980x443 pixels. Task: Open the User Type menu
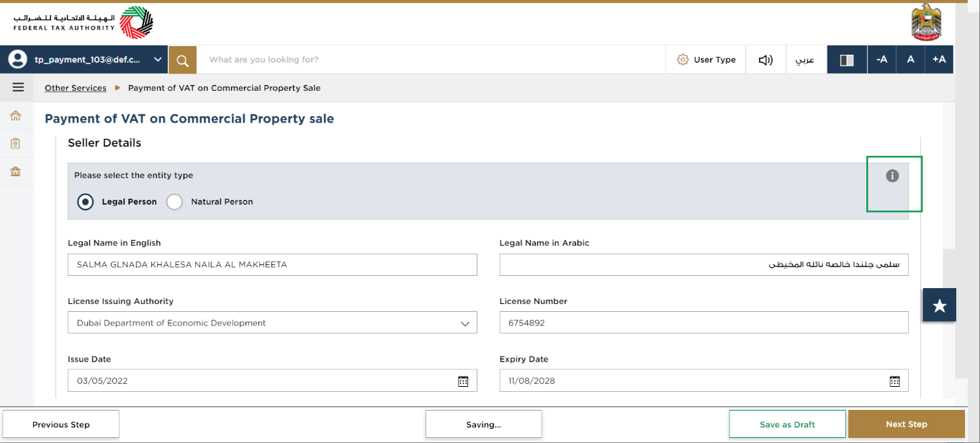tap(706, 60)
